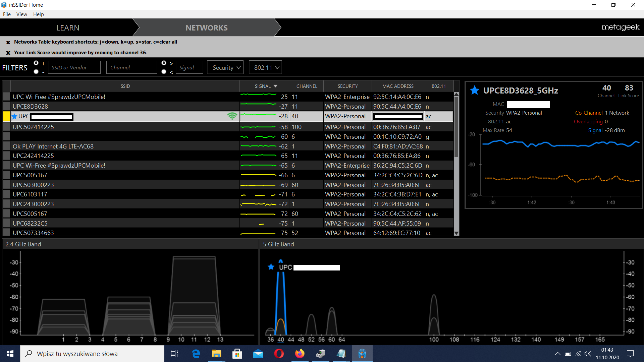Click the metageek logo
The height and width of the screenshot is (362, 644).
click(620, 27)
